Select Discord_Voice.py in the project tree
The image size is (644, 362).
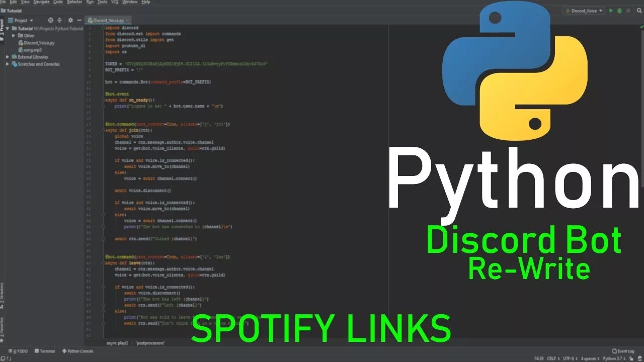click(36, 43)
